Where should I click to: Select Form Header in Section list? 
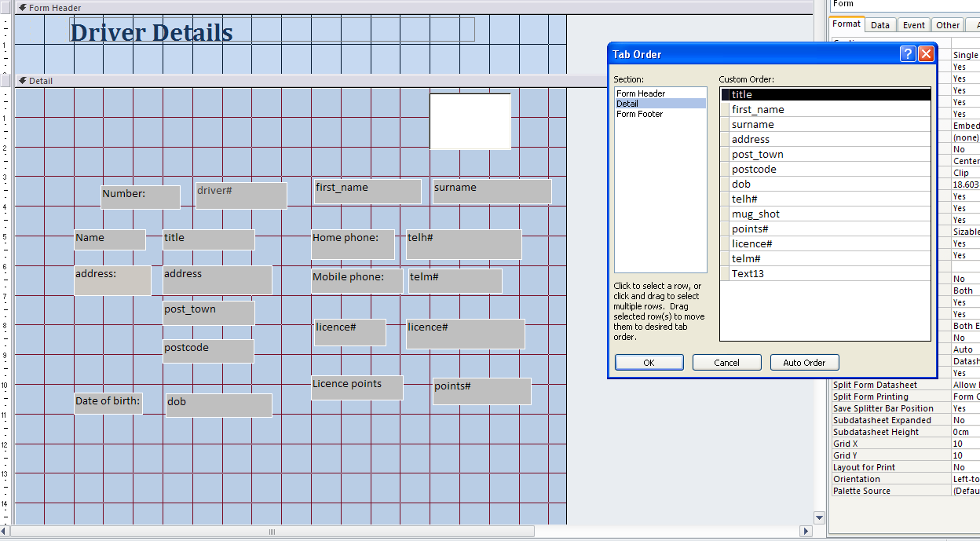[x=660, y=93]
